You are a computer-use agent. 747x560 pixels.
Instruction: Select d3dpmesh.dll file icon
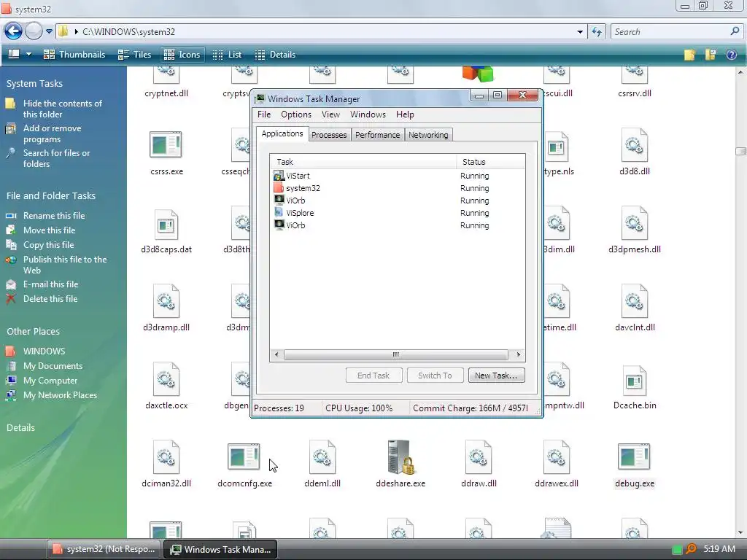click(635, 223)
